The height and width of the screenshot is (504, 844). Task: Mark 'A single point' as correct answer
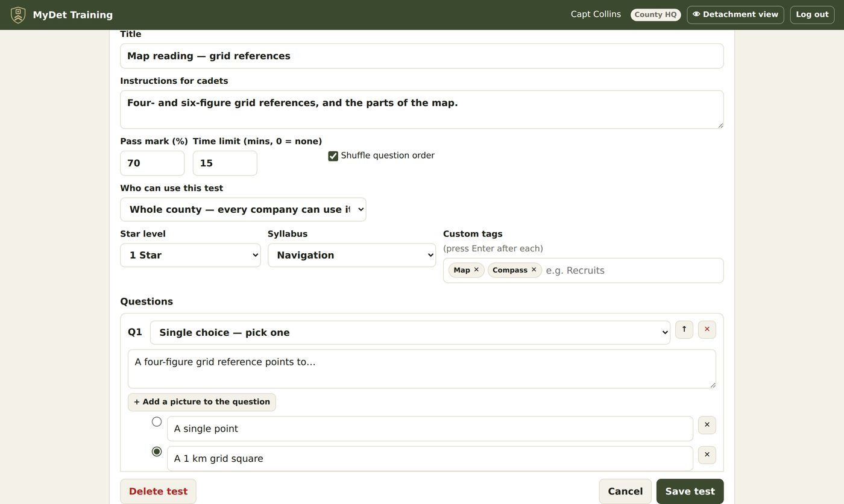pos(157,421)
